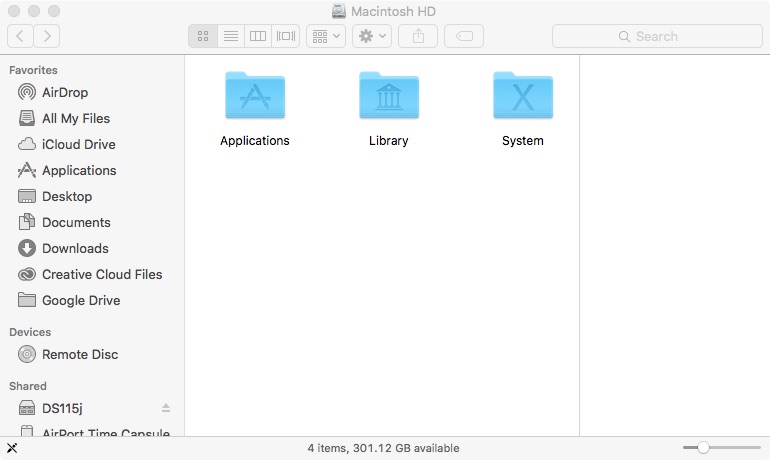Eject the DS115j server

pyautogui.click(x=166, y=408)
